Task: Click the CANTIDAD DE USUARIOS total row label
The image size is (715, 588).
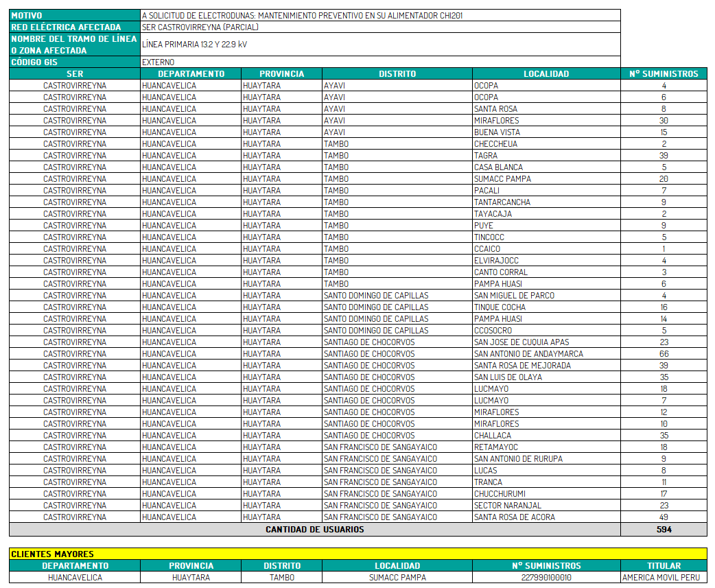Action: point(314,530)
